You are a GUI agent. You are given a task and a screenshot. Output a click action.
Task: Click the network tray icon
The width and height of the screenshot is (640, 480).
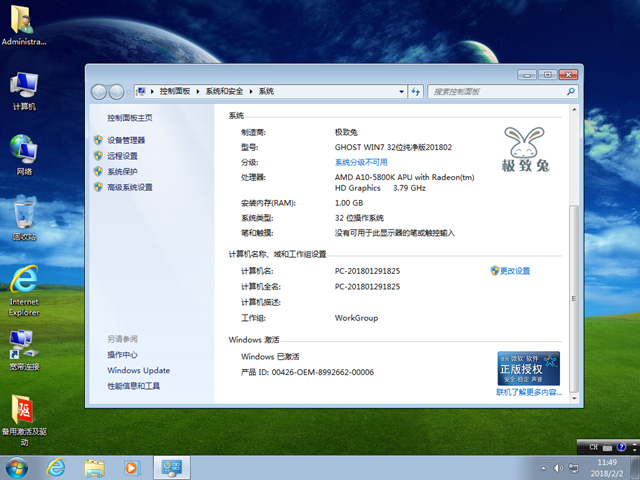point(573,468)
